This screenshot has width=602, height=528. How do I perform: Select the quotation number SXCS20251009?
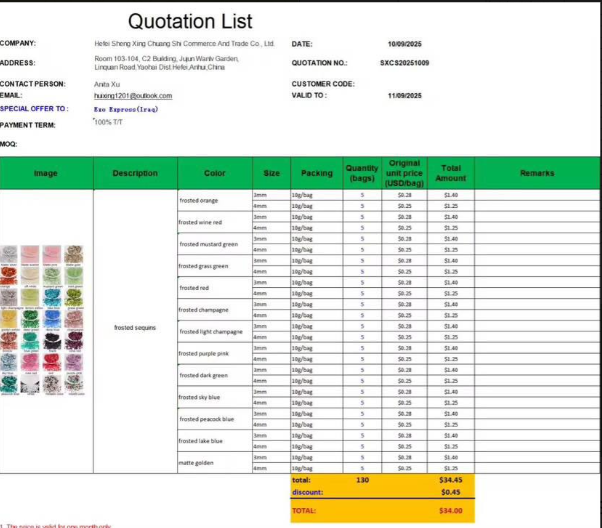click(x=404, y=62)
